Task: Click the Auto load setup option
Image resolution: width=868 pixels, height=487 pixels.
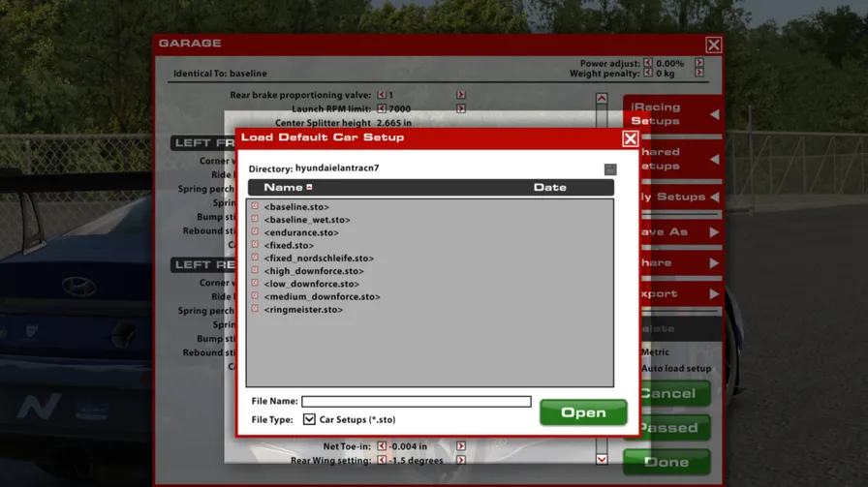Action: click(x=676, y=368)
